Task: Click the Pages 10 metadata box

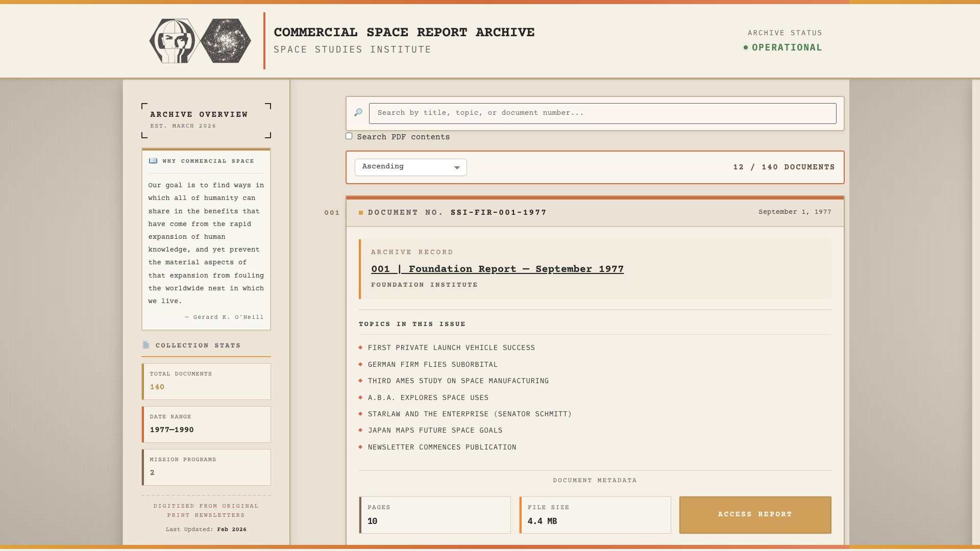Action: click(435, 515)
